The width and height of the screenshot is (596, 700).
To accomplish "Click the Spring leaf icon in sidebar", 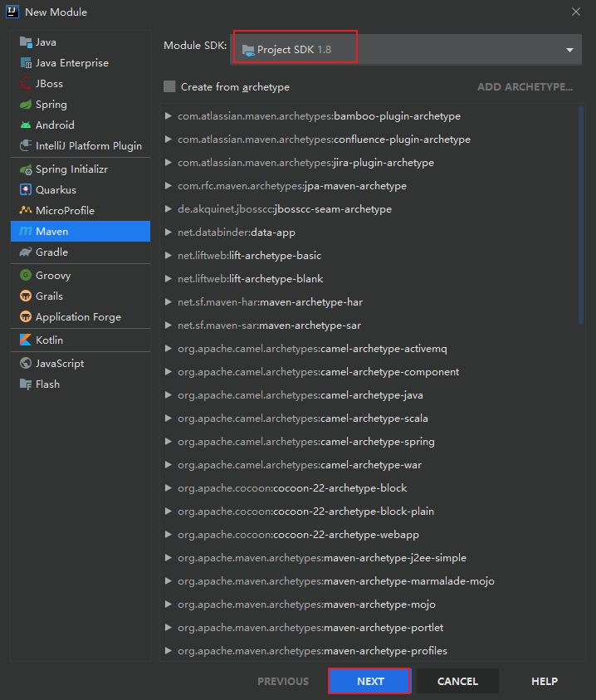I will [x=26, y=105].
